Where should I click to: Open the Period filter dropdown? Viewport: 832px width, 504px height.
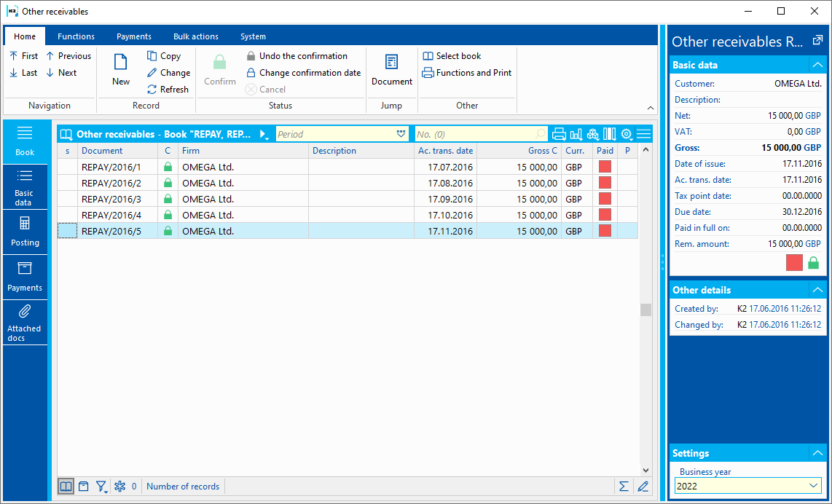coord(401,134)
